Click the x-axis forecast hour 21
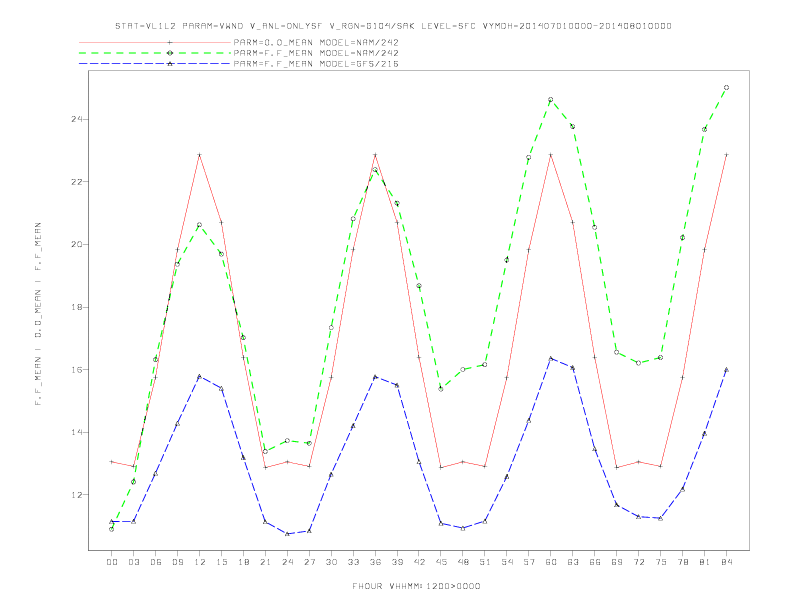The width and height of the screenshot is (792, 612). (265, 562)
